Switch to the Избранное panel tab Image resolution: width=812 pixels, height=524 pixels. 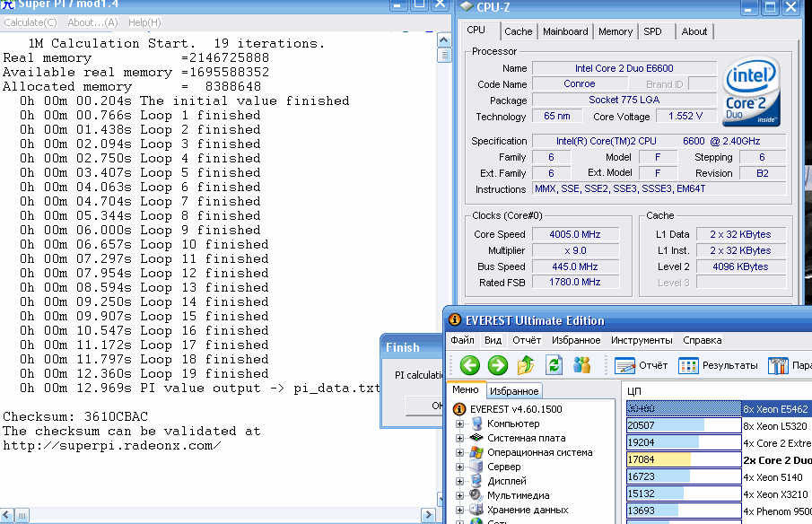[x=515, y=391]
